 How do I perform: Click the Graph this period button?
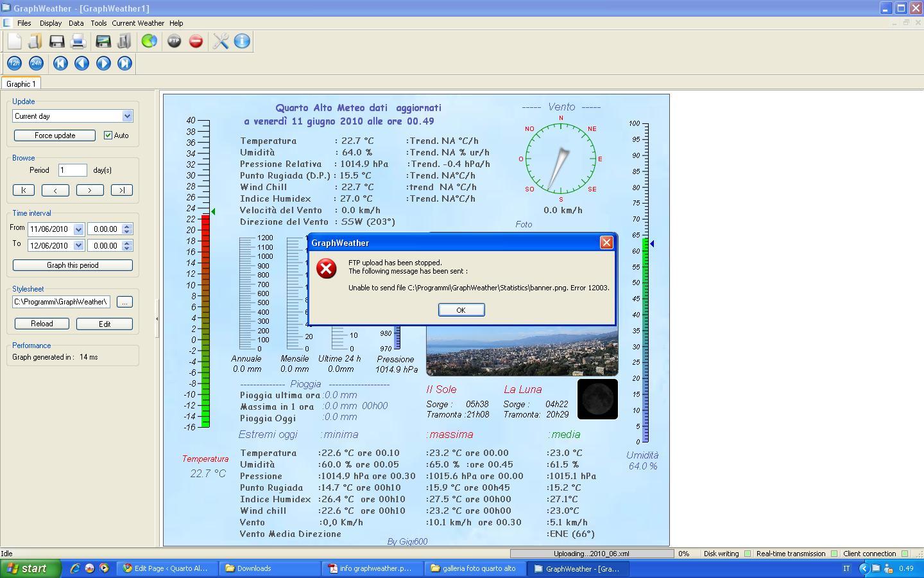pos(73,265)
